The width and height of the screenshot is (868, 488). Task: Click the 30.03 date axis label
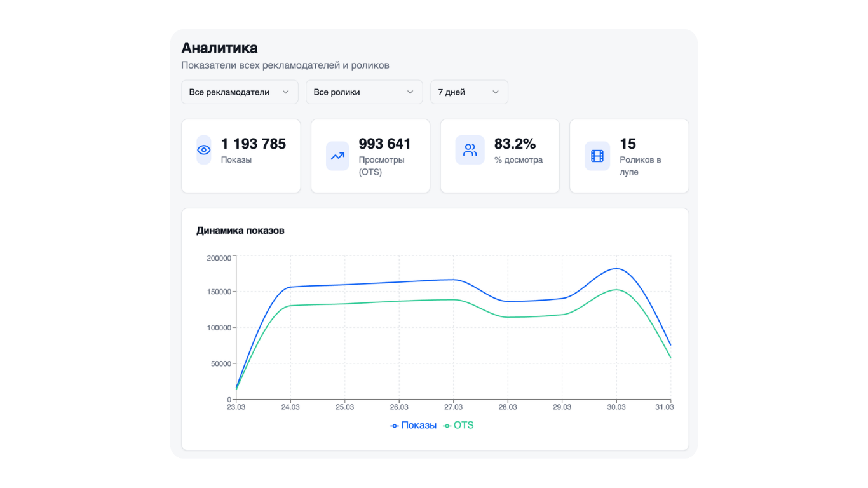pyautogui.click(x=616, y=407)
